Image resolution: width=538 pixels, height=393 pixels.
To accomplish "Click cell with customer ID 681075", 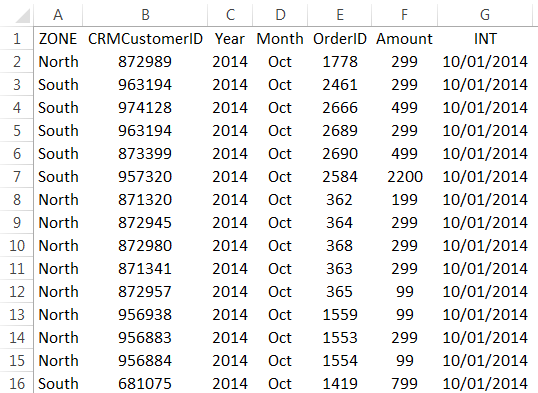I will (x=145, y=384).
